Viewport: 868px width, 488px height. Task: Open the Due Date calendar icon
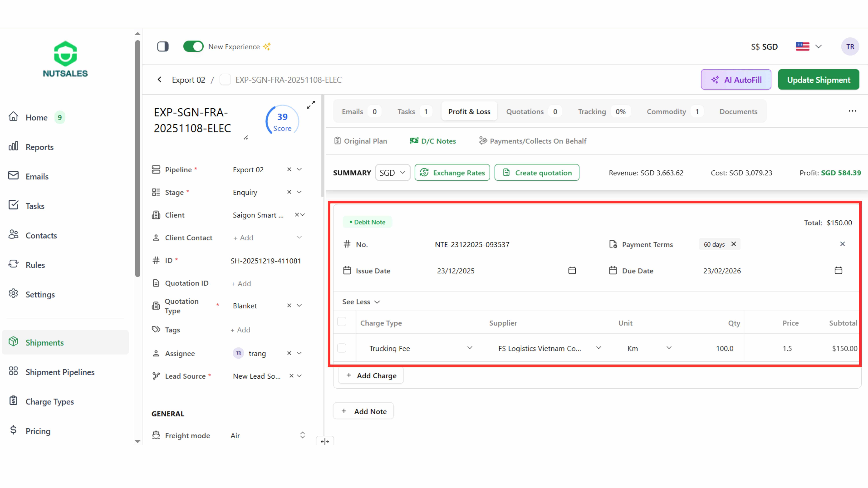click(838, 270)
